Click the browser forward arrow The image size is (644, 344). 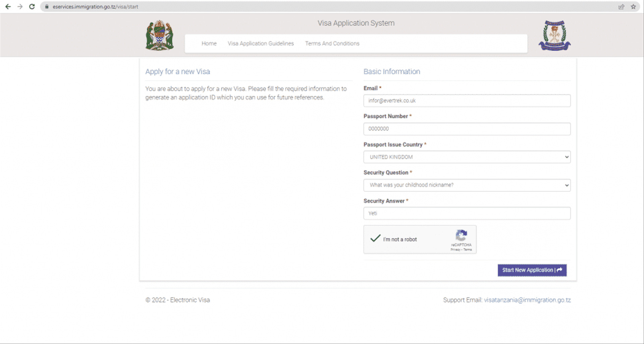[x=20, y=6]
